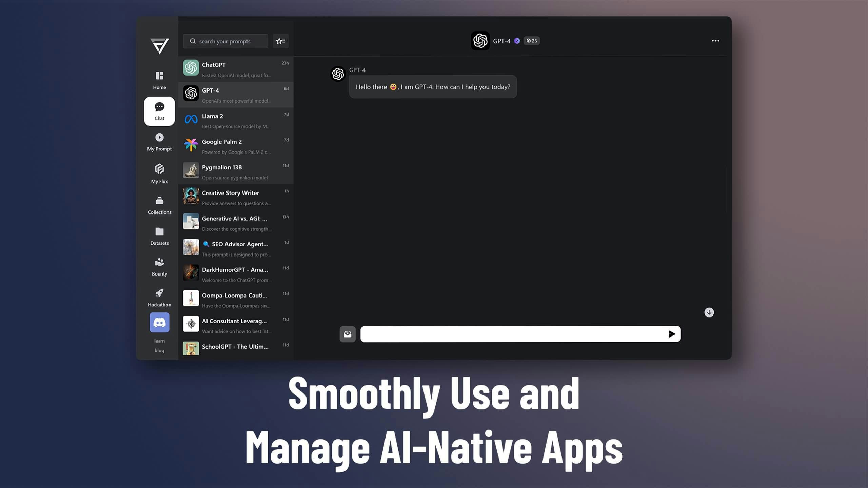Open My Flux in the sidebar
This screenshot has height=488, width=868.
click(x=159, y=174)
